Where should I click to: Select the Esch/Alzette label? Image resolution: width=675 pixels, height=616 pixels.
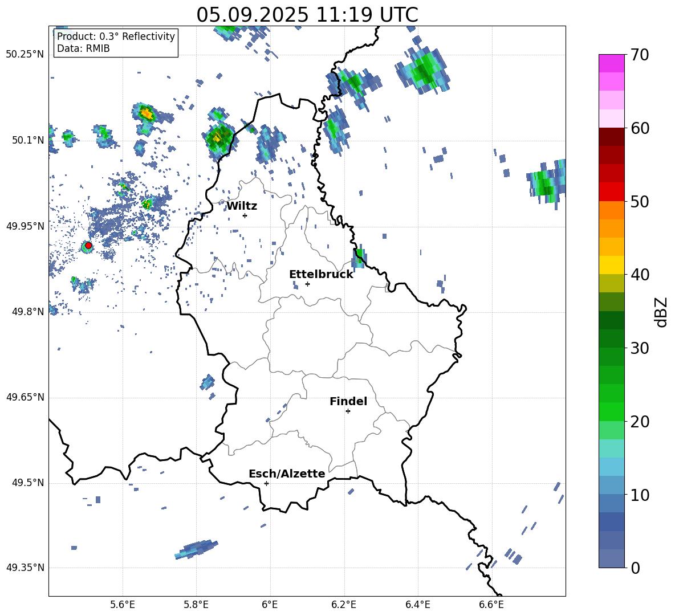(287, 474)
